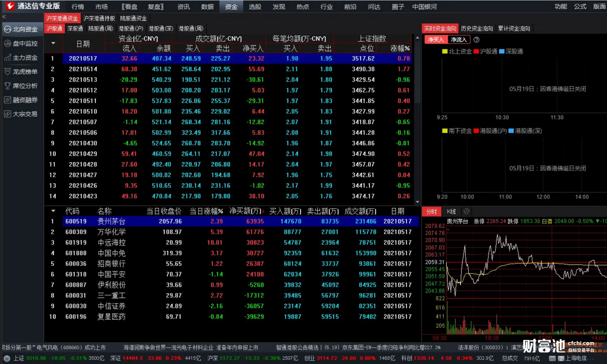
Task: Click the 创业 index in status bar
Action: tap(349, 358)
